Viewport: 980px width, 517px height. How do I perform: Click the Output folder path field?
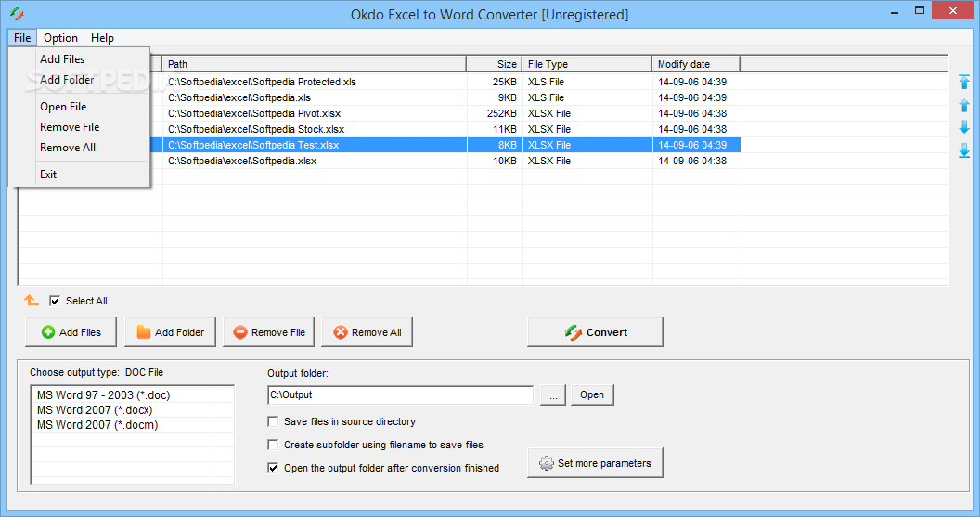pos(401,395)
